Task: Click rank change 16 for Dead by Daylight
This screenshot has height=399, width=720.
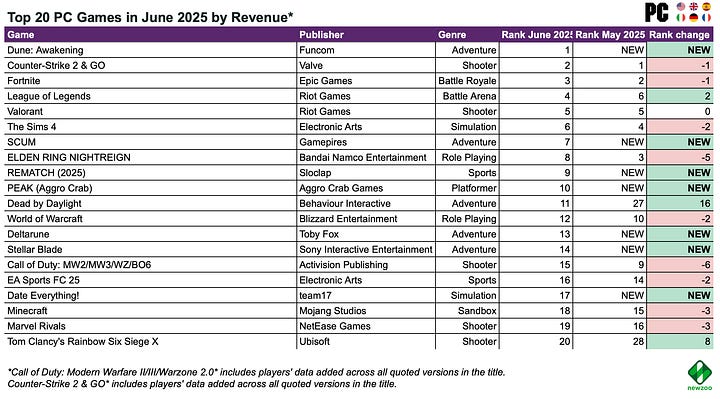Action: point(680,203)
